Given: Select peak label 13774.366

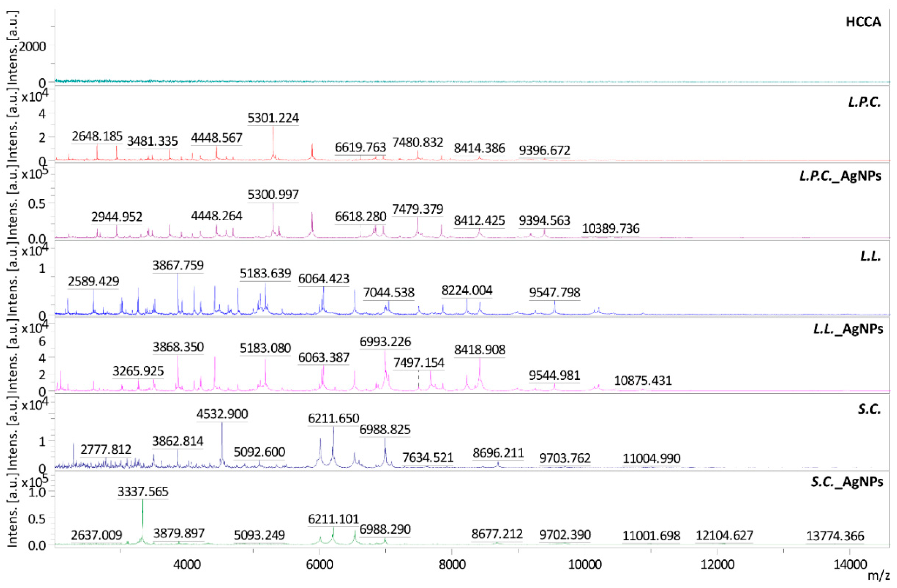Looking at the screenshot, I should (835, 536).
